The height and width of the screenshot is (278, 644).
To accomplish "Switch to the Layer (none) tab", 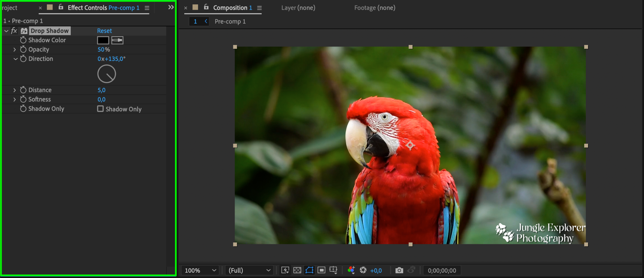I will [298, 8].
